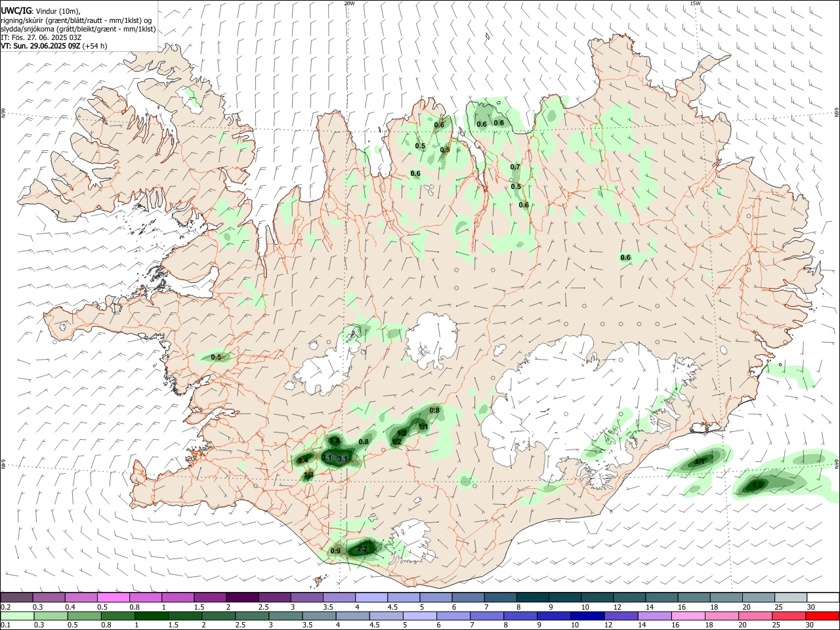Click the '0.7' rainfall value in the north

[x=515, y=167]
